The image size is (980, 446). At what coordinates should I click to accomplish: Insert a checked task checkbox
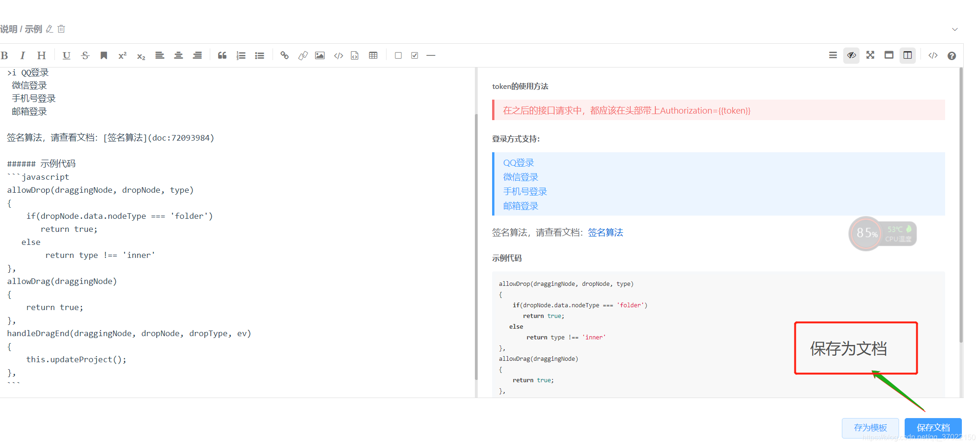click(414, 55)
